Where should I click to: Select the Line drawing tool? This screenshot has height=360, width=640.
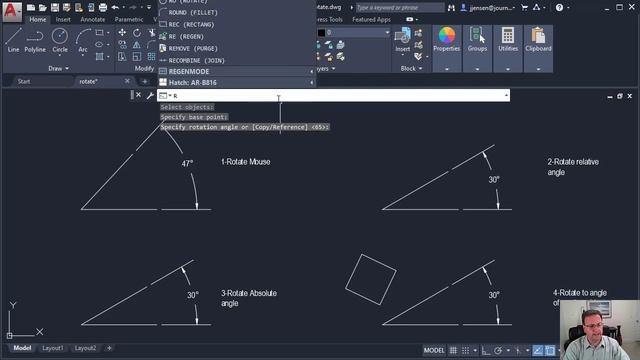tap(13, 40)
